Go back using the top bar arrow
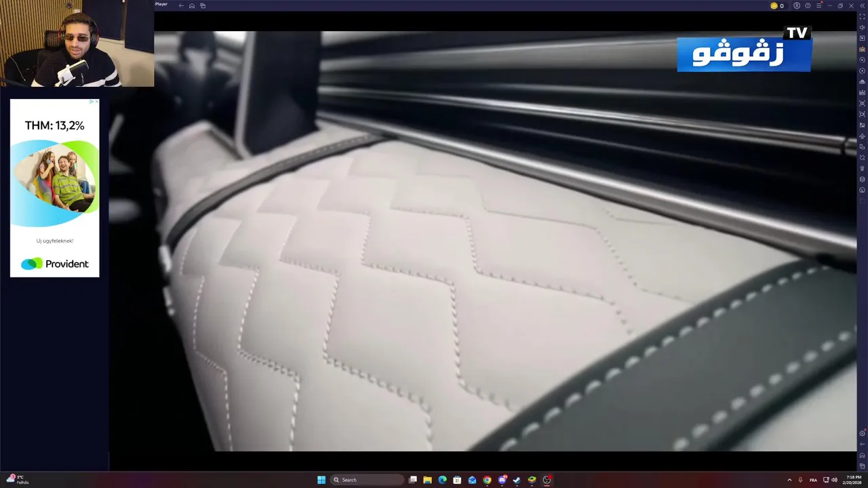 [x=181, y=5]
